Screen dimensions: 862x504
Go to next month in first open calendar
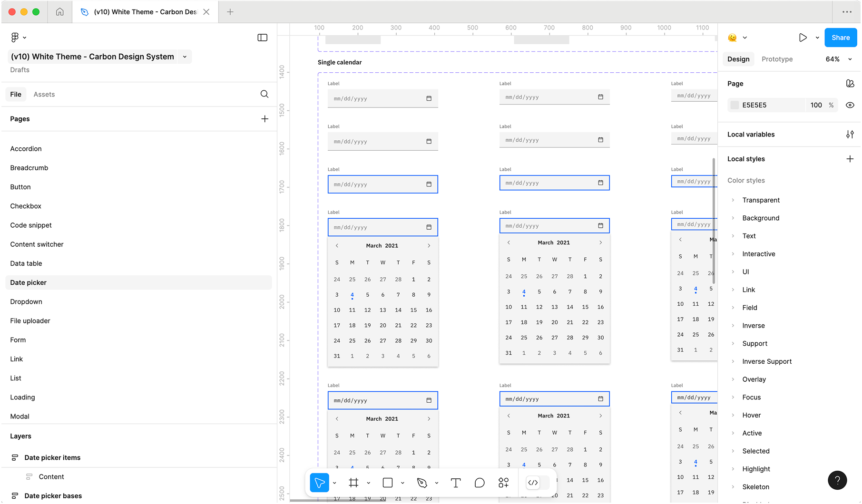429,246
